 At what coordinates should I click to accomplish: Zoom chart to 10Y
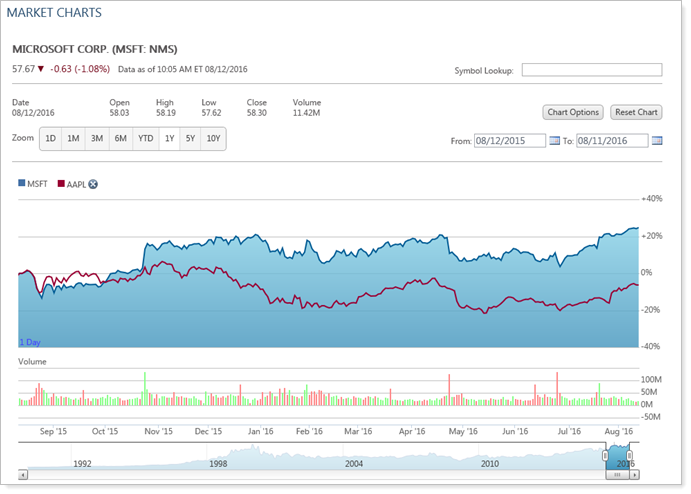pyautogui.click(x=213, y=139)
